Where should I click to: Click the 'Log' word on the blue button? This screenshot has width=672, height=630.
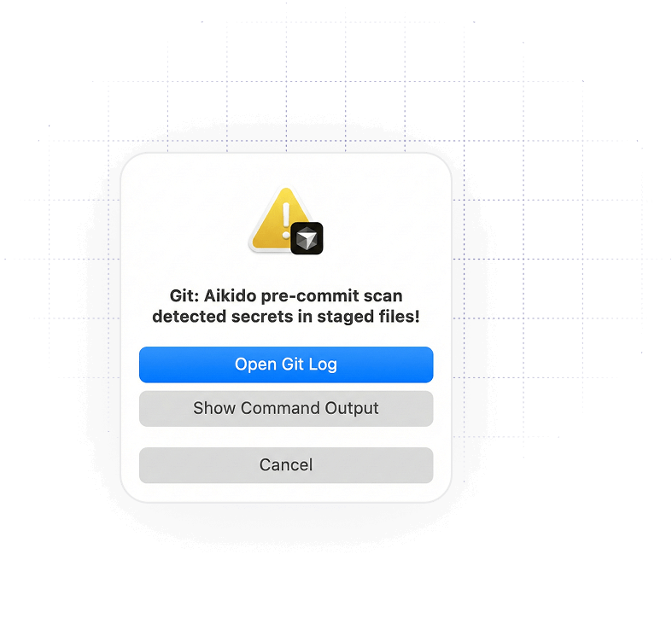tap(323, 365)
